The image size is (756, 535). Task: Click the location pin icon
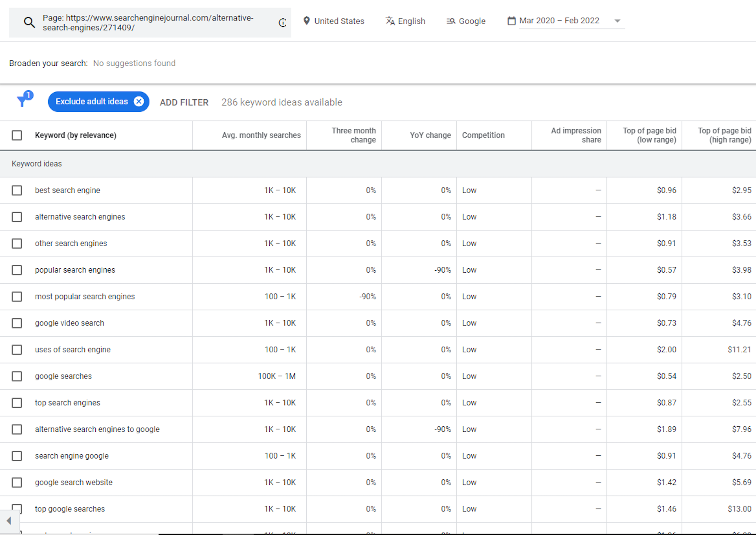click(307, 21)
